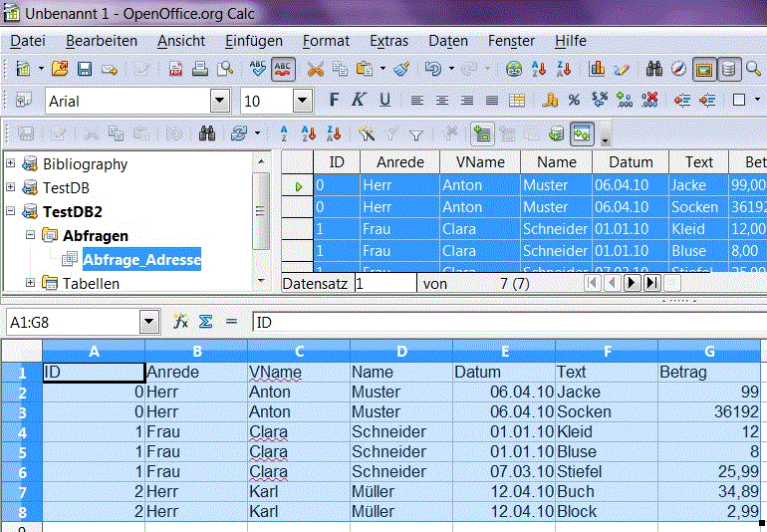Open the Extras menu
Screen dimensions: 767x532
pos(388,41)
